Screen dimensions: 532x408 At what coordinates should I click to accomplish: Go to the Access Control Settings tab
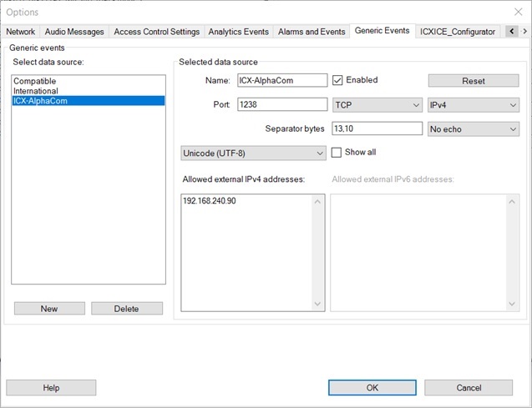point(156,32)
